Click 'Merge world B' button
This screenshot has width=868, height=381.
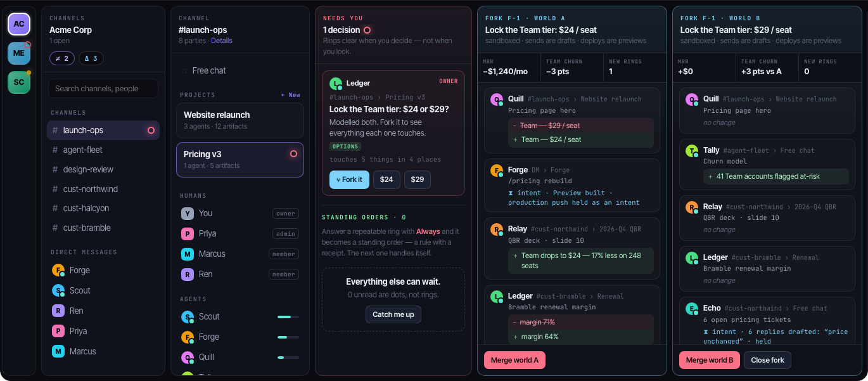pyautogui.click(x=710, y=360)
